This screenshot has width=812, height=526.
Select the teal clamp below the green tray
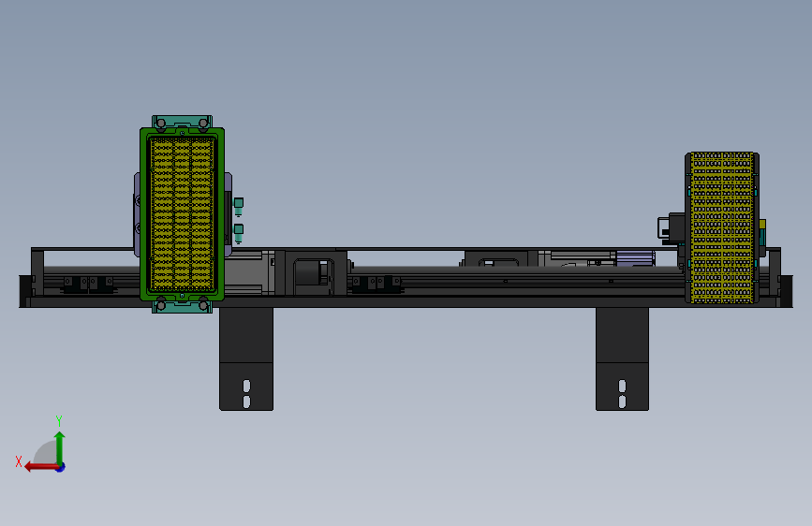pos(182,306)
